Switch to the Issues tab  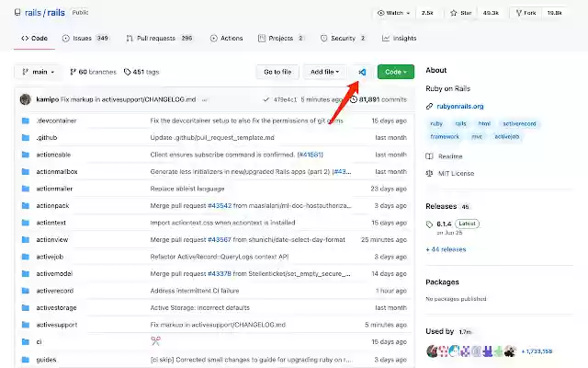(x=85, y=39)
